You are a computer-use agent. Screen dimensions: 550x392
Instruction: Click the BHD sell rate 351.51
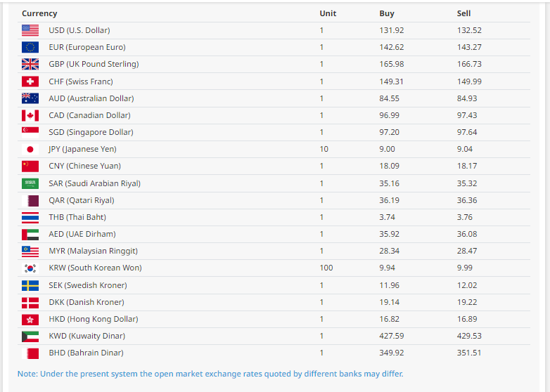click(469, 353)
